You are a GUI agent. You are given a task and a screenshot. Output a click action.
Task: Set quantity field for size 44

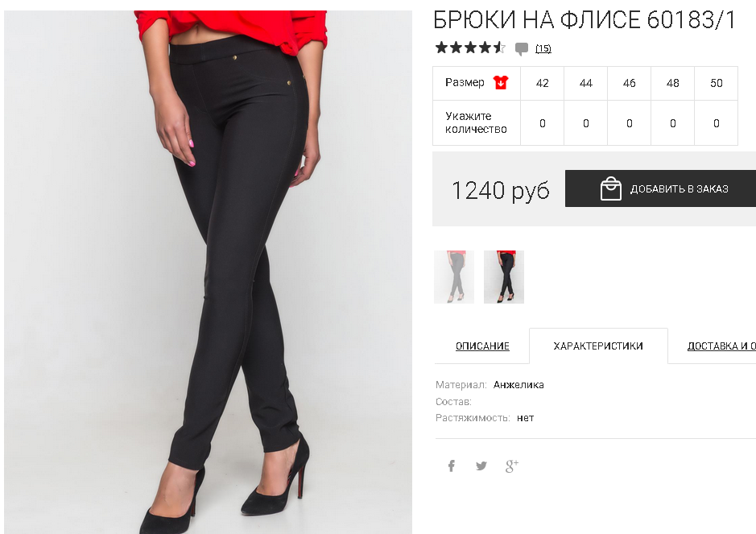pyautogui.click(x=586, y=123)
